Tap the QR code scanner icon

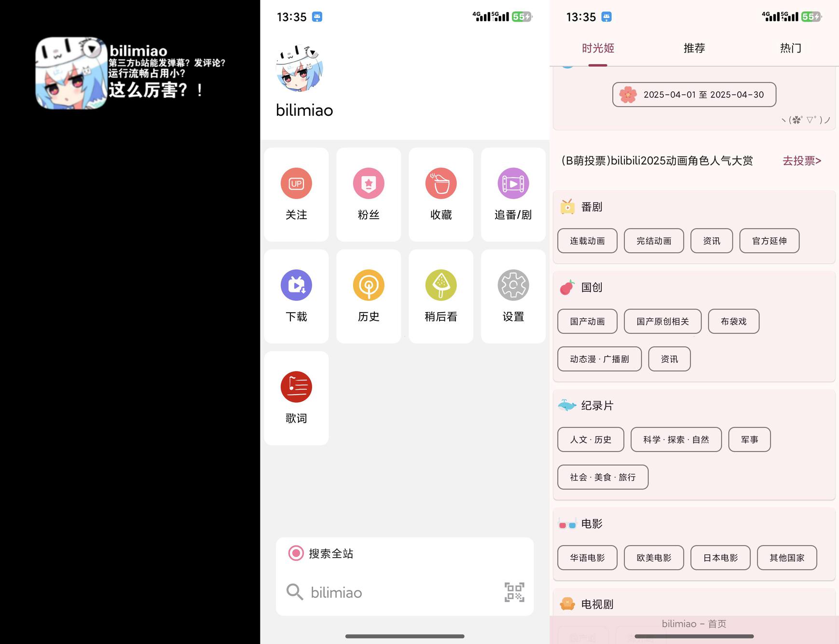pyautogui.click(x=514, y=592)
